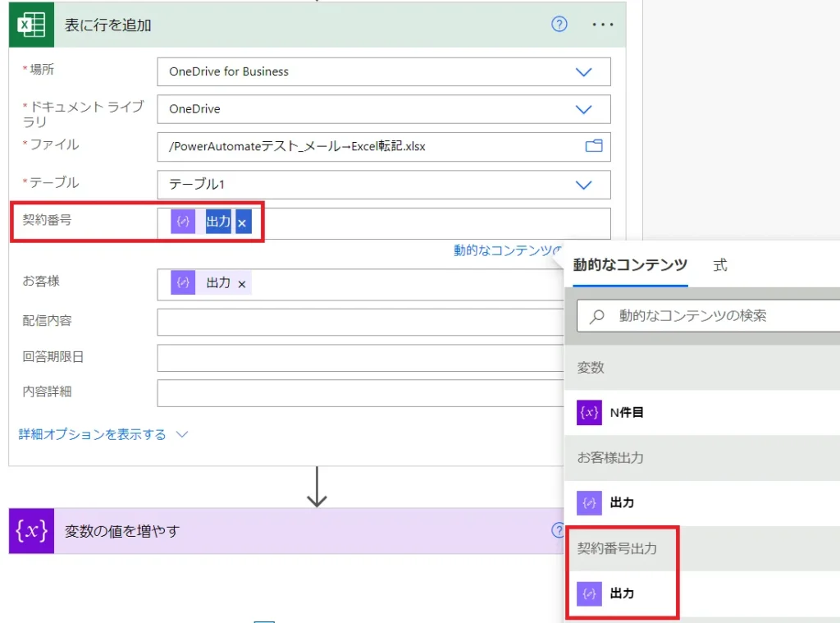Open the three-dot menu of Excel action
Viewport: 840px width, 623px height.
coord(603,25)
